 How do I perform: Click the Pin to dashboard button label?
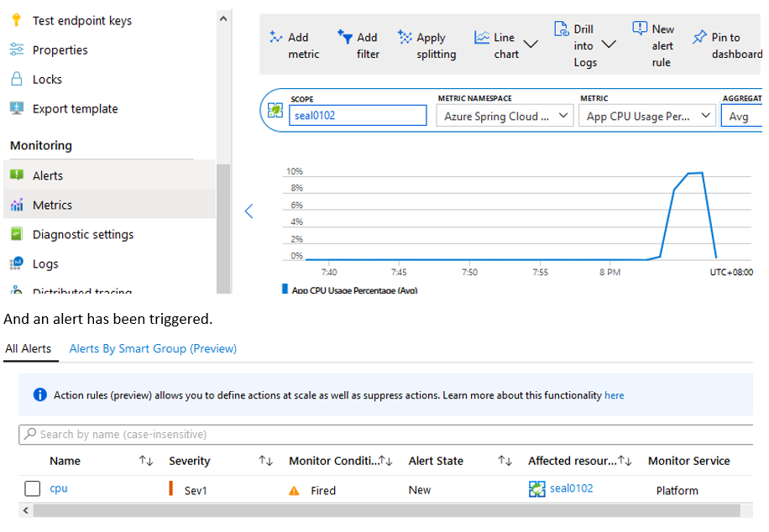click(x=736, y=45)
